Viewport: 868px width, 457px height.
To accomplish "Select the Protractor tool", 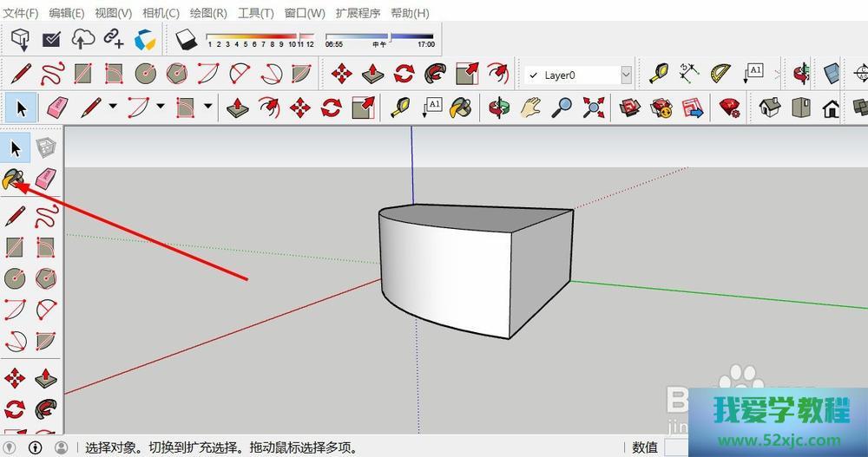I will click(720, 75).
